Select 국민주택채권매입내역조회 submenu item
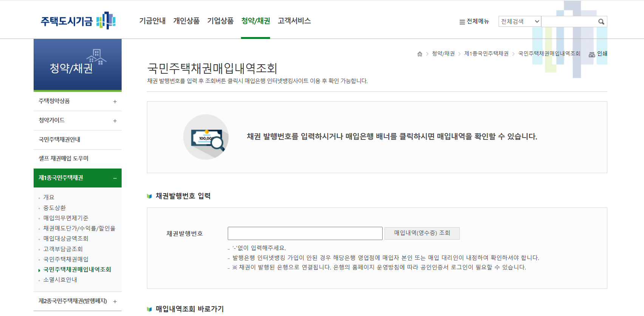The width and height of the screenshot is (644, 316). coord(77,270)
